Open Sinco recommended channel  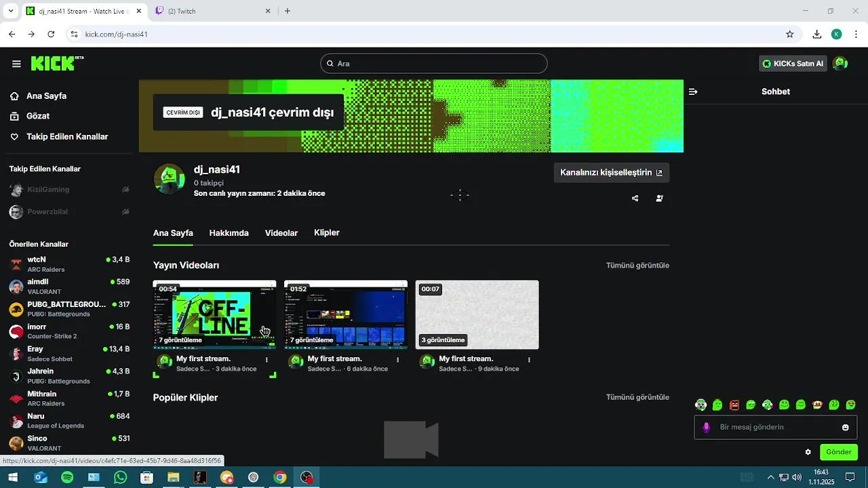tap(69, 443)
